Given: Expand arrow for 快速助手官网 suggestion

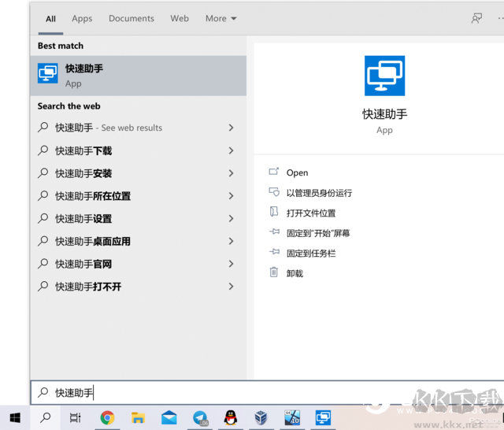Looking at the screenshot, I should click(x=231, y=264).
